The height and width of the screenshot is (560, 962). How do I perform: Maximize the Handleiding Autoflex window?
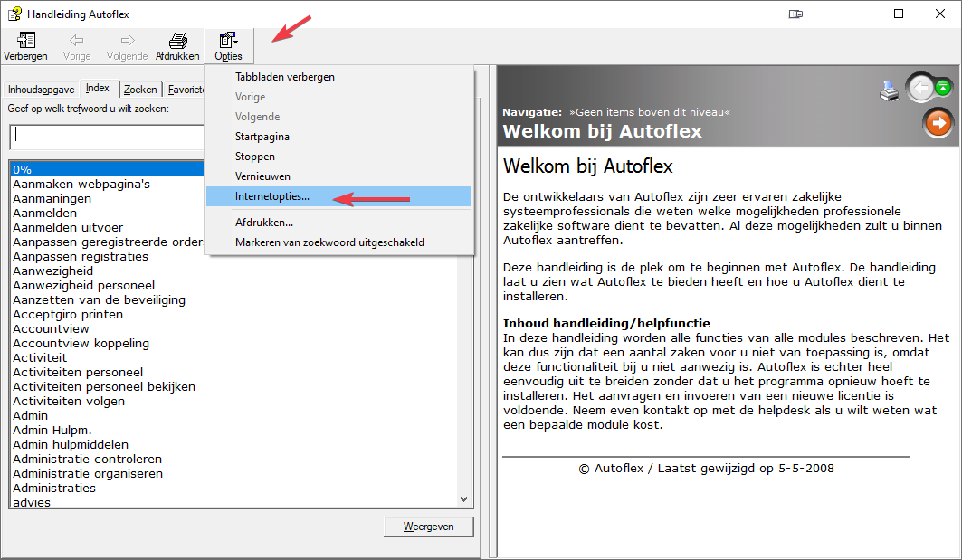(x=899, y=14)
